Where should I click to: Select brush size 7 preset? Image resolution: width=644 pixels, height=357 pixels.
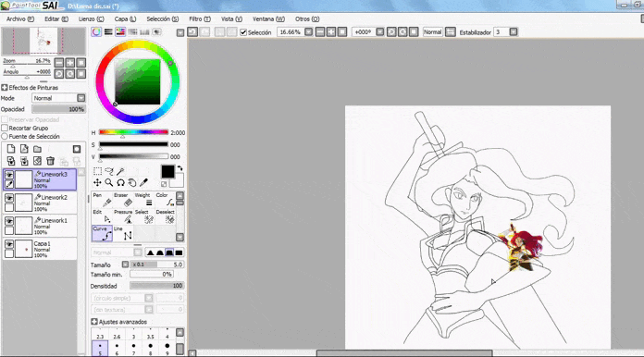point(133,349)
